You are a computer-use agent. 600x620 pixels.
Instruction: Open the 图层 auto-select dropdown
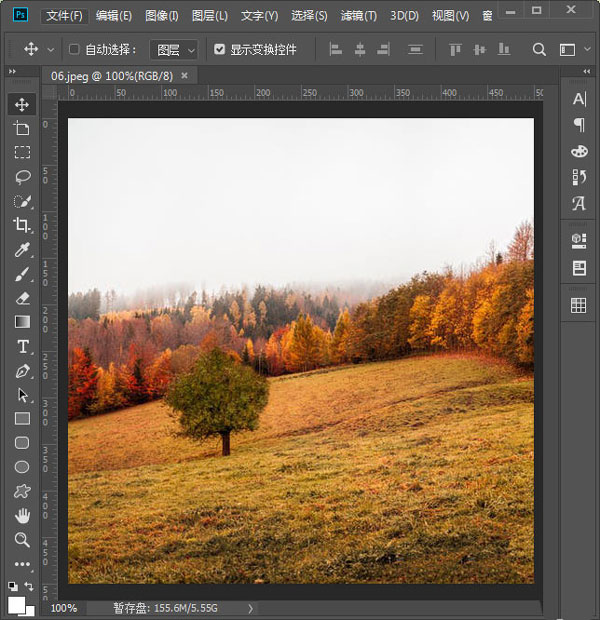(174, 50)
